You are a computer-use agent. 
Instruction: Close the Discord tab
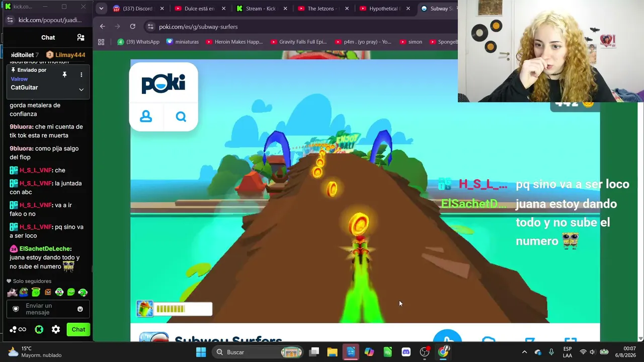tap(162, 9)
